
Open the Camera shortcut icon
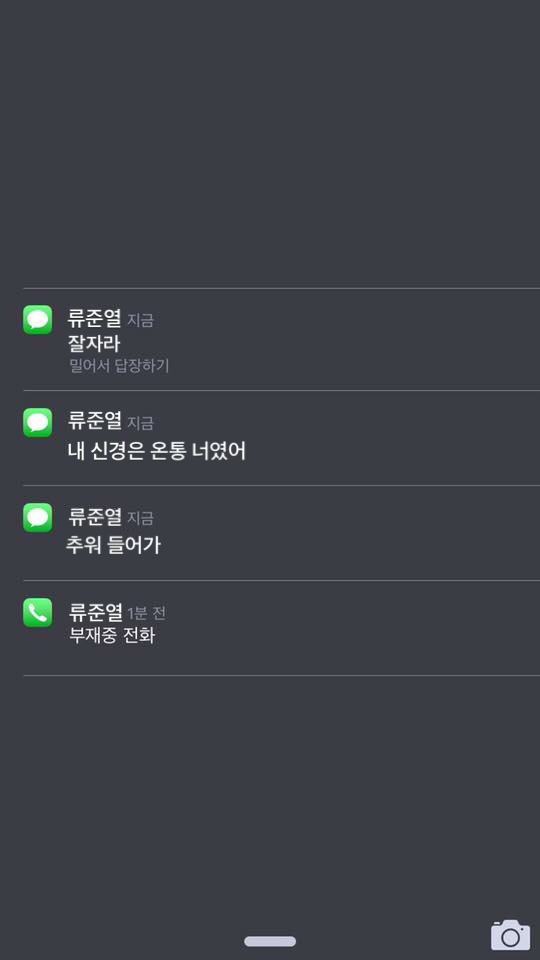point(510,935)
